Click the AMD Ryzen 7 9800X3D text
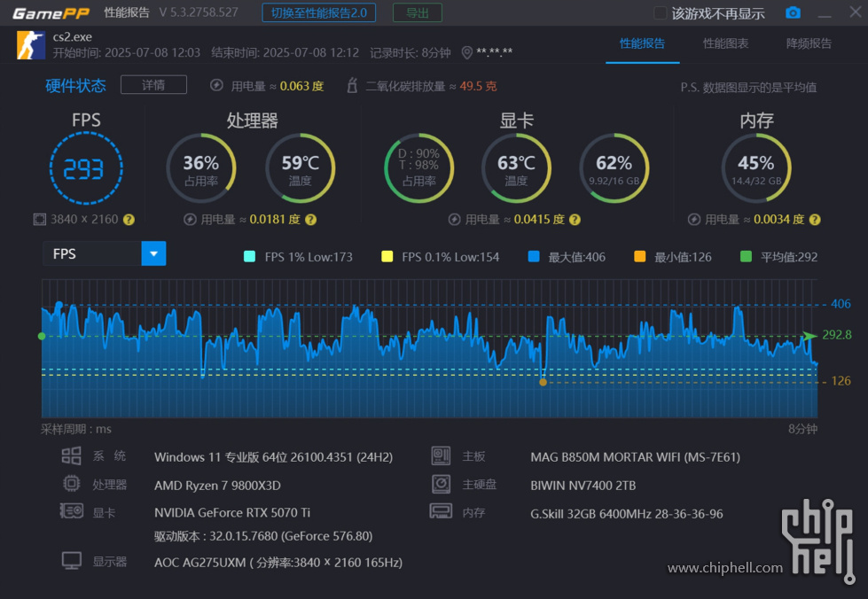868x599 pixels. point(217,486)
